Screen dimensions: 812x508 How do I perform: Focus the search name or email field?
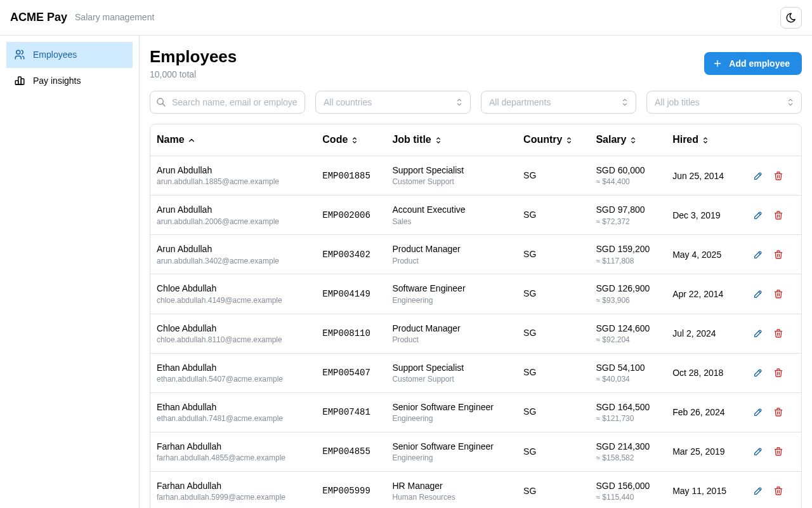tap(227, 102)
